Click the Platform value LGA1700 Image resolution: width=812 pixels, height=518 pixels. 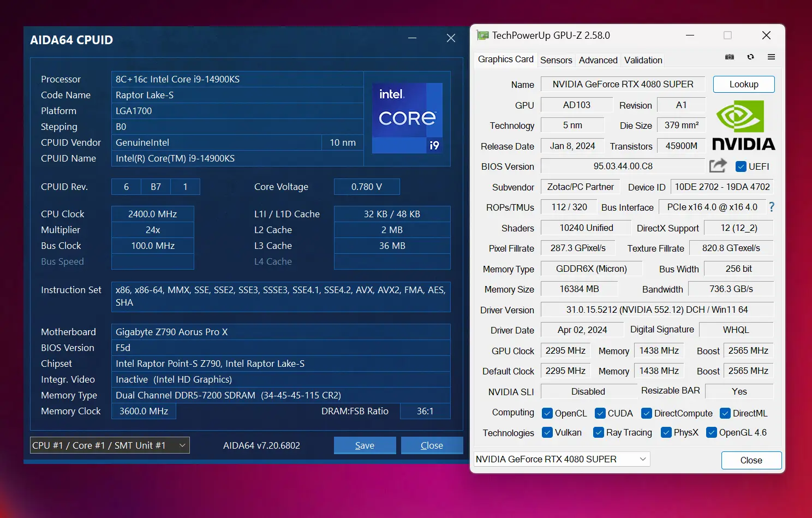coord(237,111)
